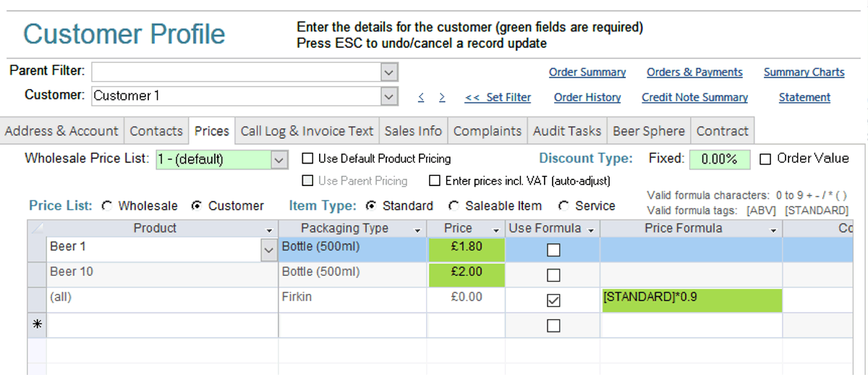Open the Customer combo box dropdown
Screen dimensions: 868x375
tap(389, 96)
